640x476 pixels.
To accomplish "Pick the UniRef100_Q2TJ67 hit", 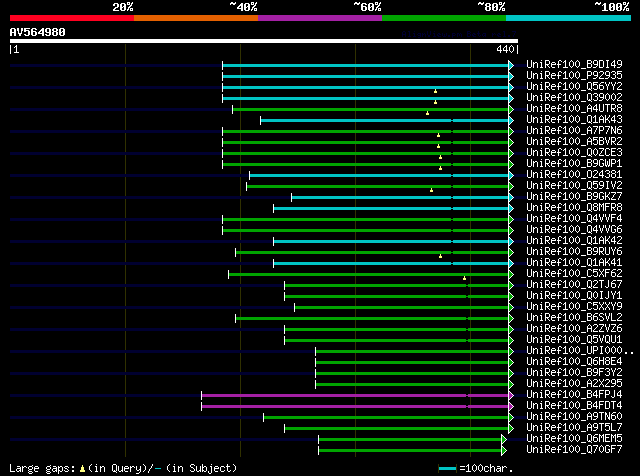I will click(574, 285).
